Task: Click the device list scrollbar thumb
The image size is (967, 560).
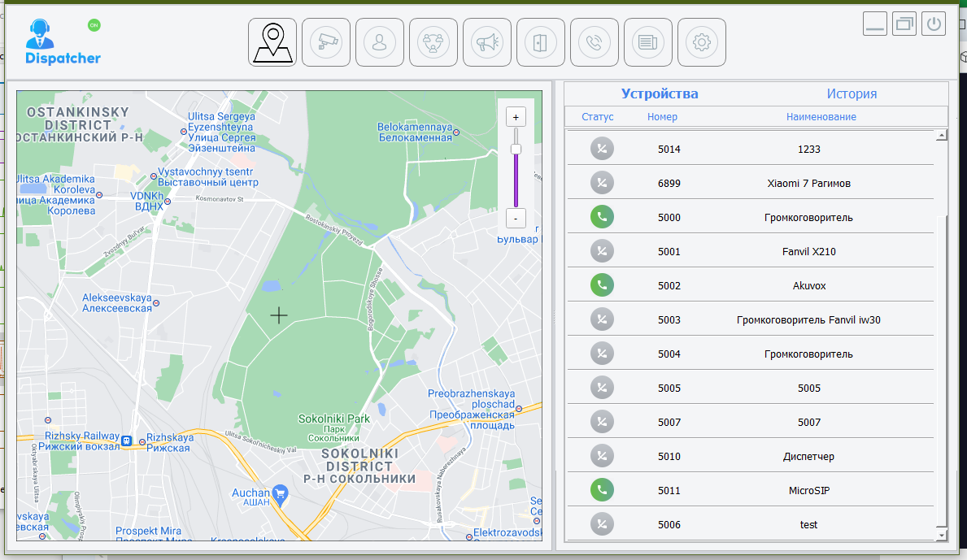Action: pyautogui.click(x=941, y=371)
